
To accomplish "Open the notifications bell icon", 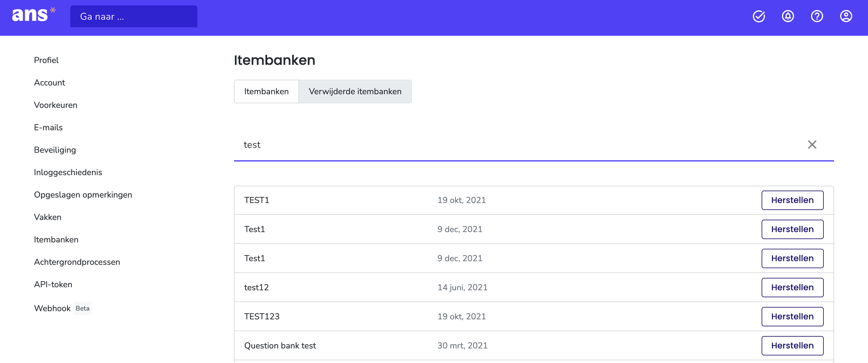I will coord(788,16).
